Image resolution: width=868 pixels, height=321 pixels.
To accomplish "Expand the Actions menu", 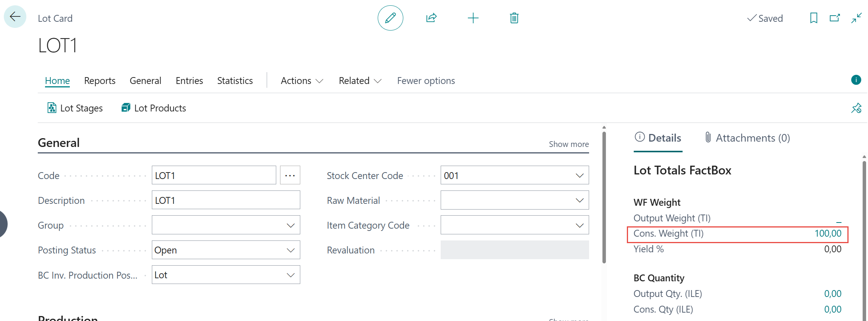I will [x=302, y=81].
